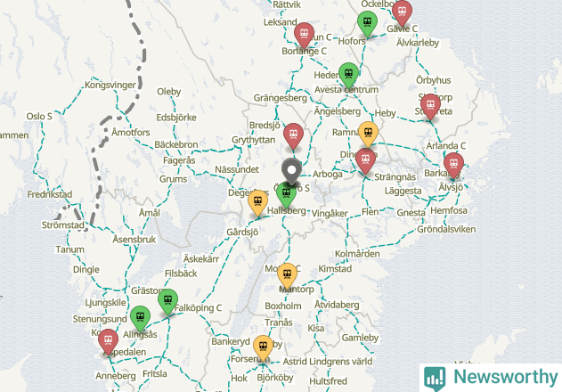This screenshot has height=392, width=562.
Task: Select the green train marker at Alingsås
Action: coord(140,318)
